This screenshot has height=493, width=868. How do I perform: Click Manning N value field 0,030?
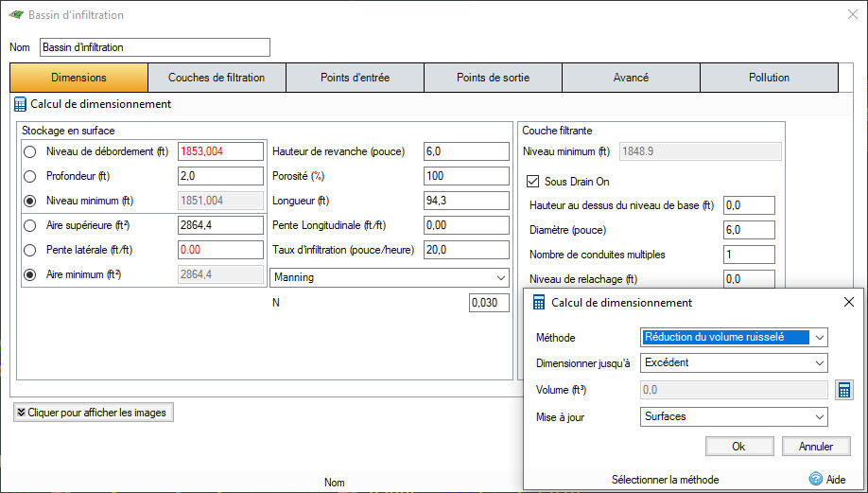click(x=489, y=303)
